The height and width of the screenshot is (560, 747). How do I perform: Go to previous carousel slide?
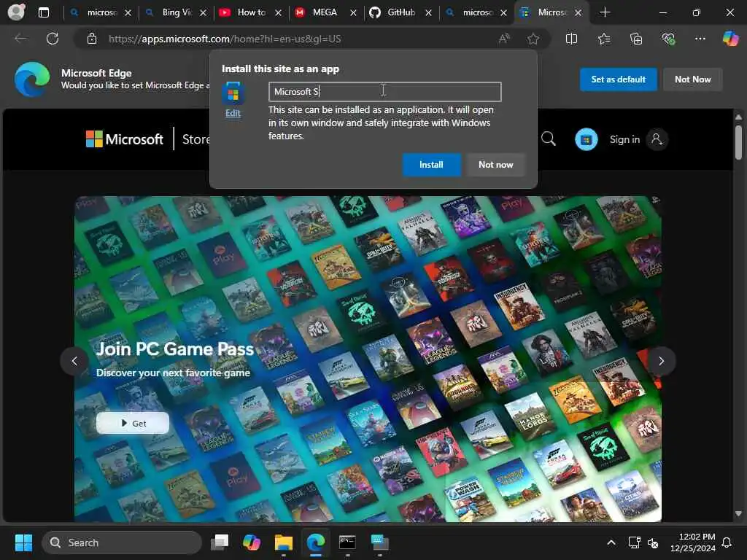[74, 361]
